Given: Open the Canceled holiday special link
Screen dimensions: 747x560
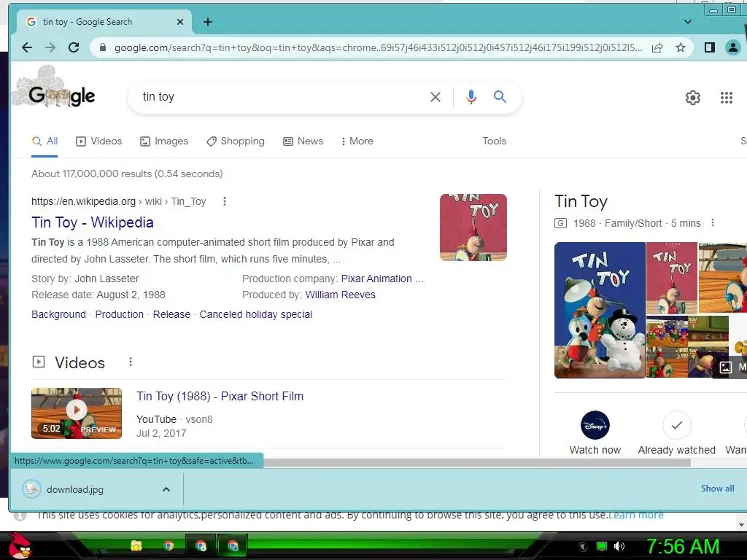Looking at the screenshot, I should pyautogui.click(x=256, y=314).
